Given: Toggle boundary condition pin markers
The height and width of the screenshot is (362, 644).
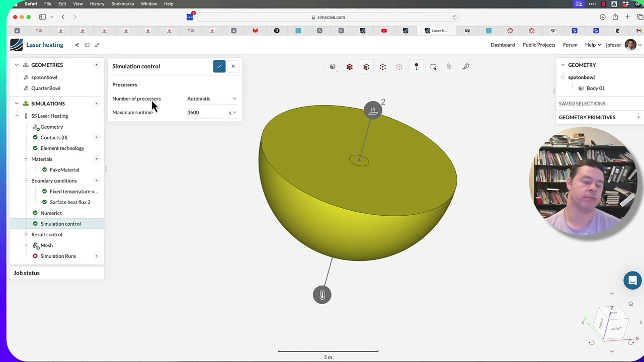Looking at the screenshot, I should point(416,67).
